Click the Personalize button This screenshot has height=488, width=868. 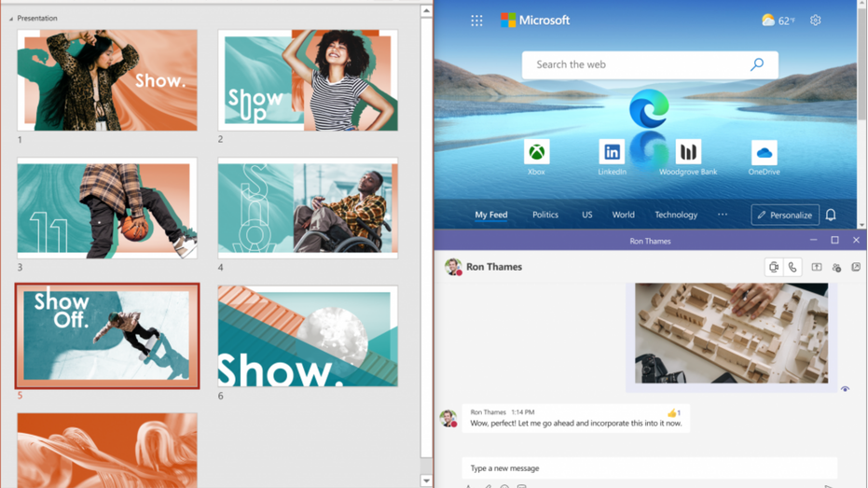(x=785, y=215)
